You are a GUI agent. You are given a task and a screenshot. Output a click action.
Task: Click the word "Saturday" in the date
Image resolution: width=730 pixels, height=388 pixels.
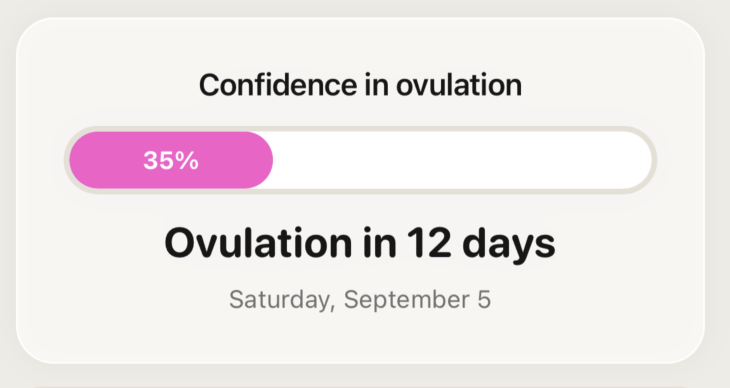coord(280,300)
